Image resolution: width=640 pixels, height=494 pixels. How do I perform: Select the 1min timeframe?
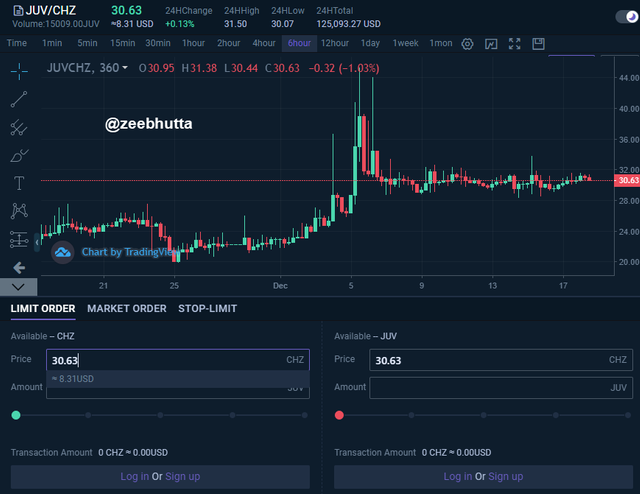tap(52, 43)
